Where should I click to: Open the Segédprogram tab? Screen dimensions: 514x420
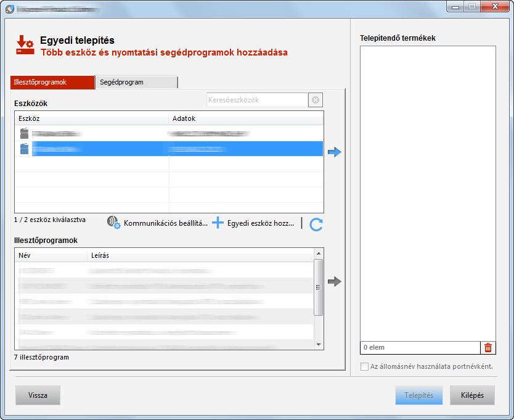pyautogui.click(x=136, y=83)
